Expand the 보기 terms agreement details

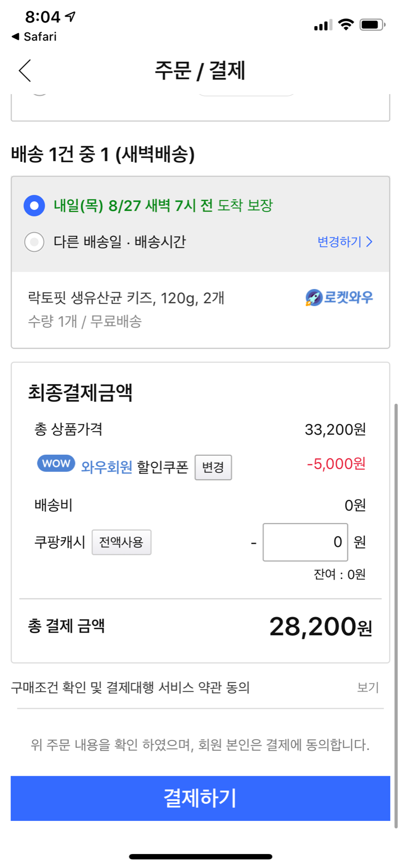[368, 687]
